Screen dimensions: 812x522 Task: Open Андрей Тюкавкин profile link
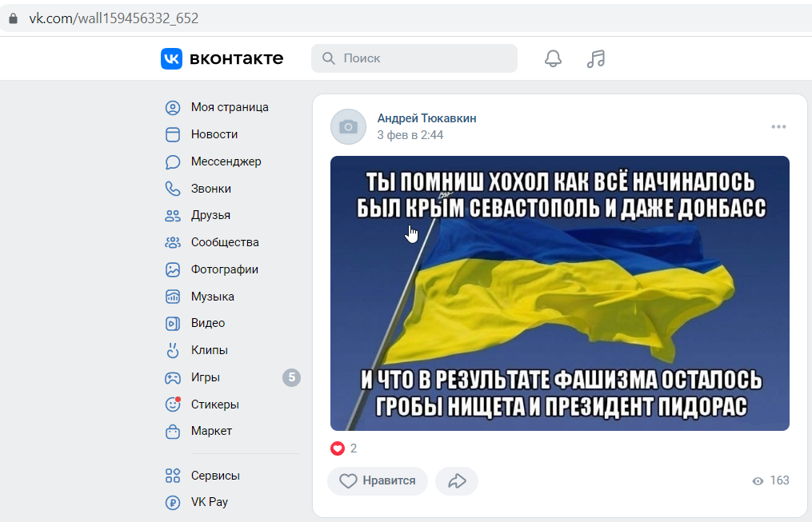(x=426, y=118)
